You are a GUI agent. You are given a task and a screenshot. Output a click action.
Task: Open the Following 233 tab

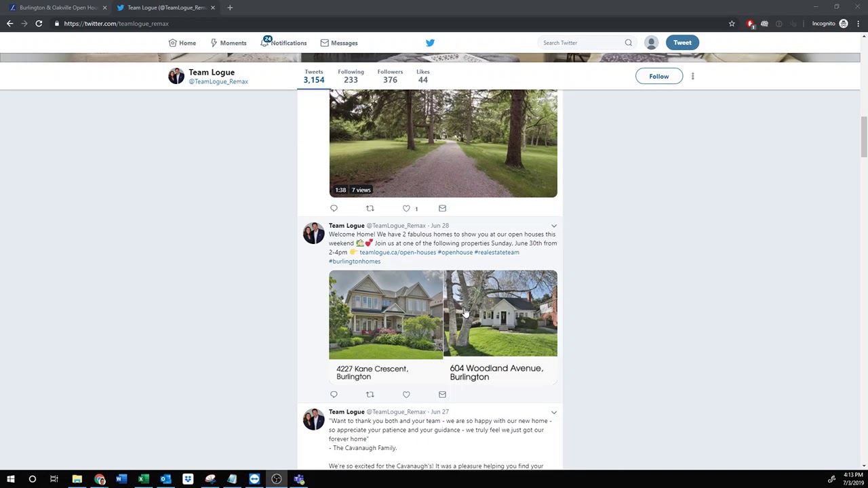tap(351, 76)
